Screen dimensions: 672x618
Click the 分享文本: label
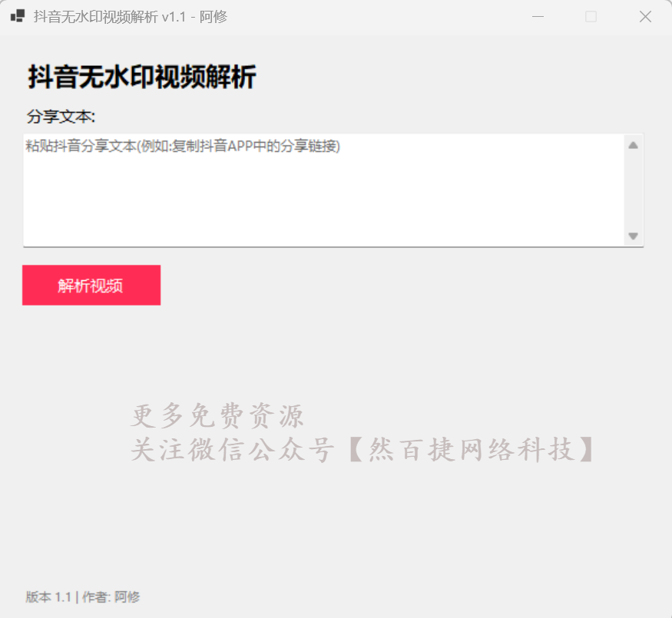click(x=61, y=117)
